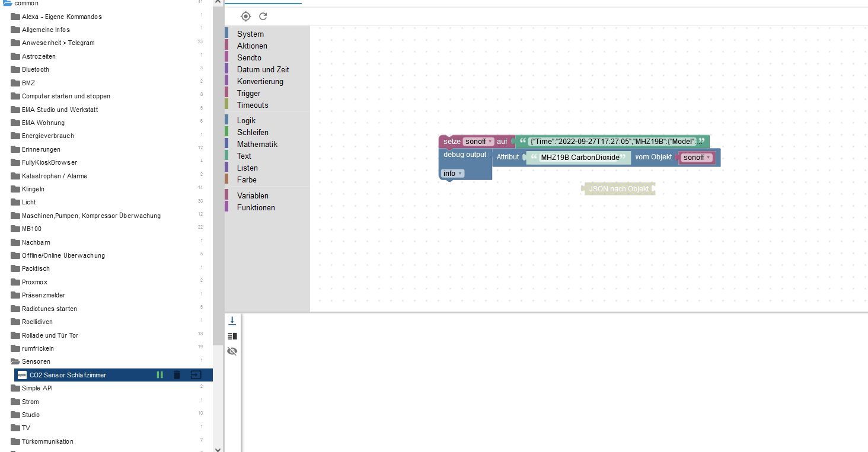The height and width of the screenshot is (452, 868).
Task: Click the folder icon beside Klingeln
Action: coord(15,189)
